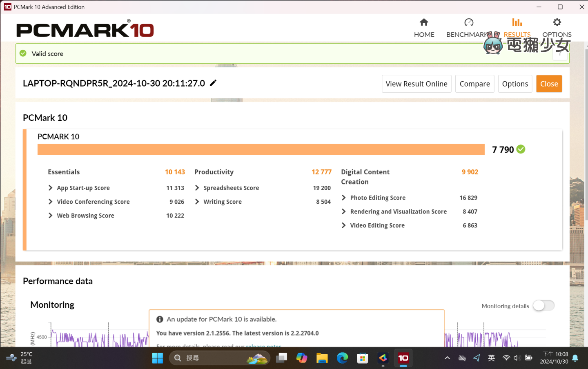Click the volume speaker tray icon
Viewport: 588px width, 369px height.
coord(517,358)
